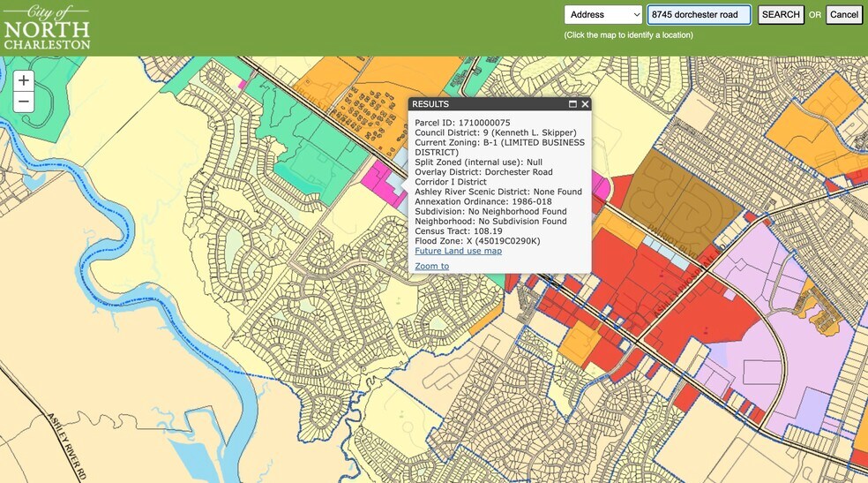
Task: Click the Zoom to link
Action: click(x=431, y=266)
